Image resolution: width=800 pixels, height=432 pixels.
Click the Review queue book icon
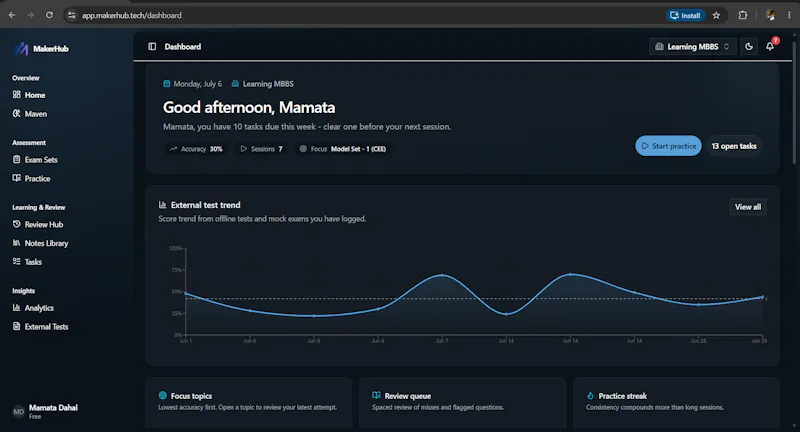point(377,395)
